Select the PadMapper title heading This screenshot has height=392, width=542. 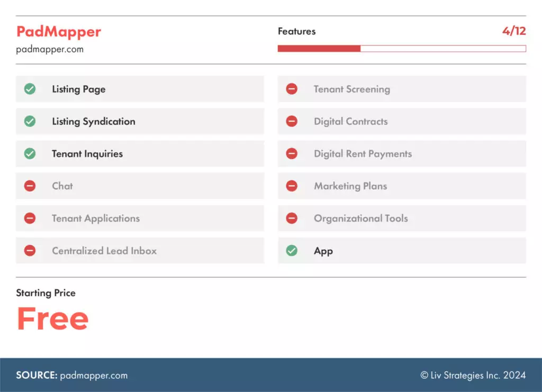click(x=59, y=32)
